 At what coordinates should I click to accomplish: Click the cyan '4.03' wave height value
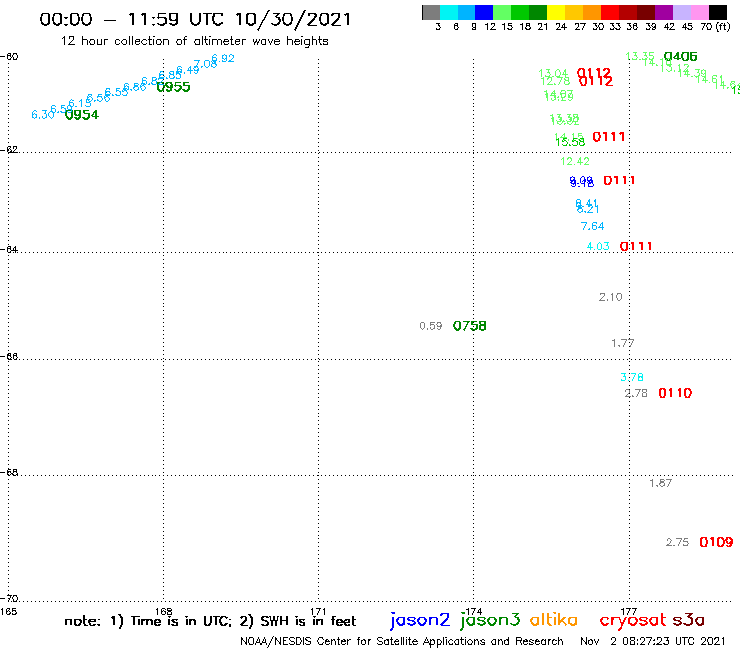[x=598, y=246]
